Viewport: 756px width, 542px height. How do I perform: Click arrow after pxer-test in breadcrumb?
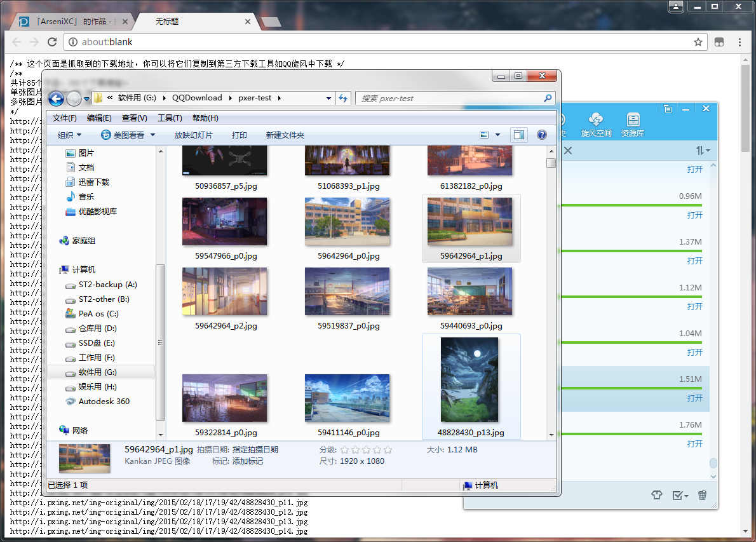click(x=279, y=98)
